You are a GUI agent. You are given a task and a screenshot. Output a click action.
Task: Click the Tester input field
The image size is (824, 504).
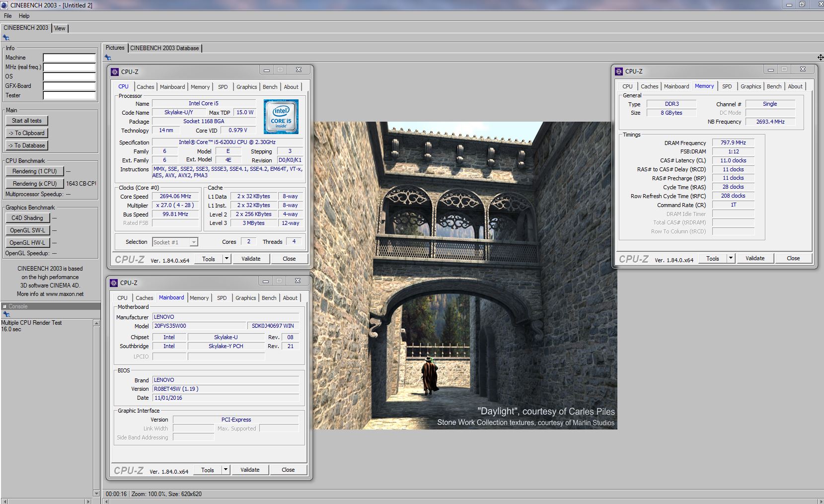69,95
